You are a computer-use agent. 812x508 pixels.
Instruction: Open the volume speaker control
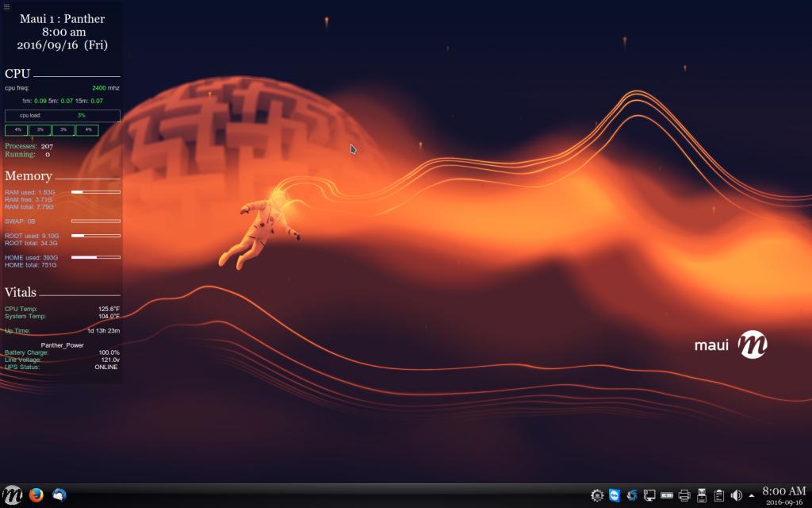(x=737, y=495)
